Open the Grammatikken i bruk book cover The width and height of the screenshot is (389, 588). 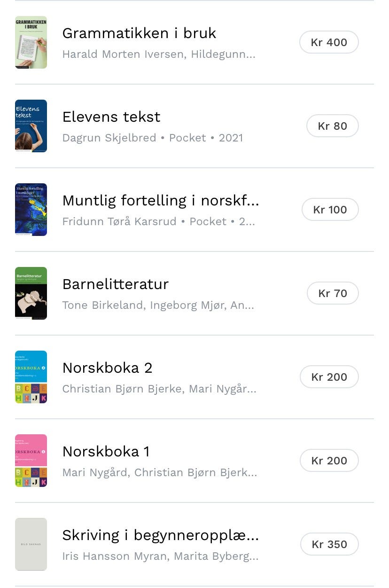pyautogui.click(x=31, y=42)
